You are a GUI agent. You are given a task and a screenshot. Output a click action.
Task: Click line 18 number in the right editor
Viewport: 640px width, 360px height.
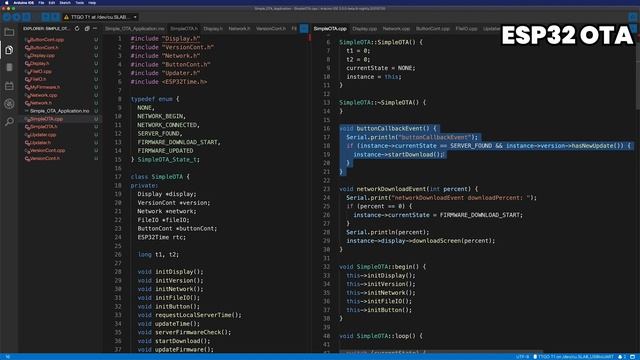click(327, 146)
